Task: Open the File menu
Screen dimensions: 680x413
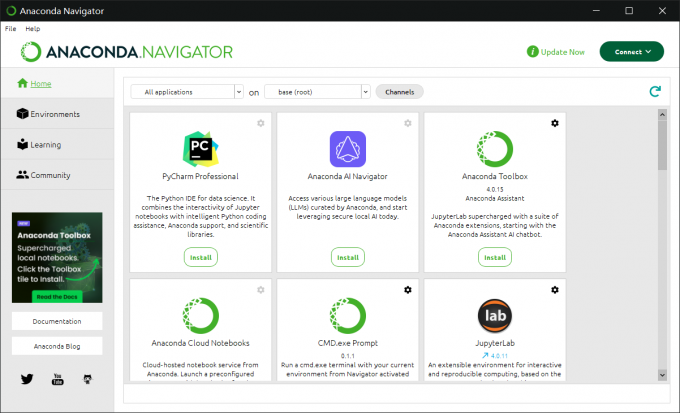Action: pos(10,29)
